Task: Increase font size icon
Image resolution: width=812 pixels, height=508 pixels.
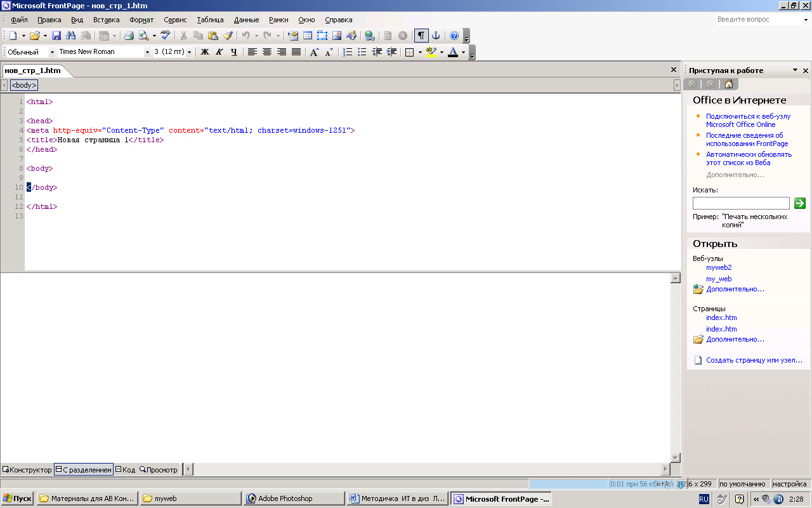Action: (315, 52)
